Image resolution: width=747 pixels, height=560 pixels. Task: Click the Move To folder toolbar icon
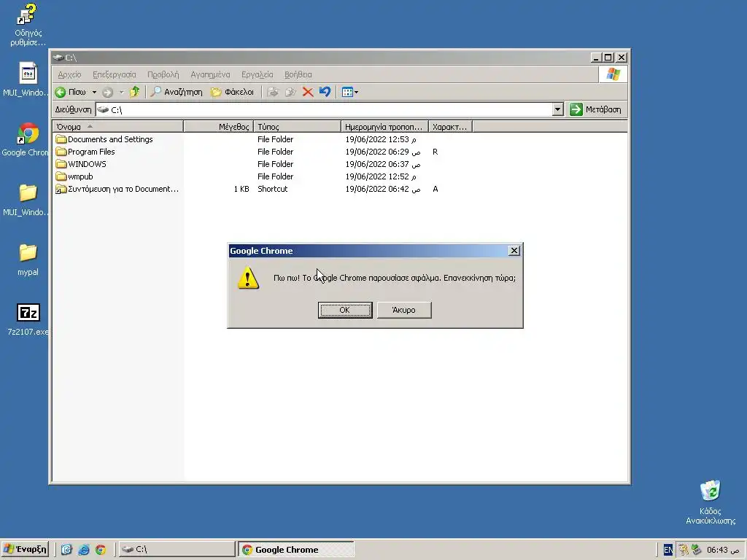[273, 92]
